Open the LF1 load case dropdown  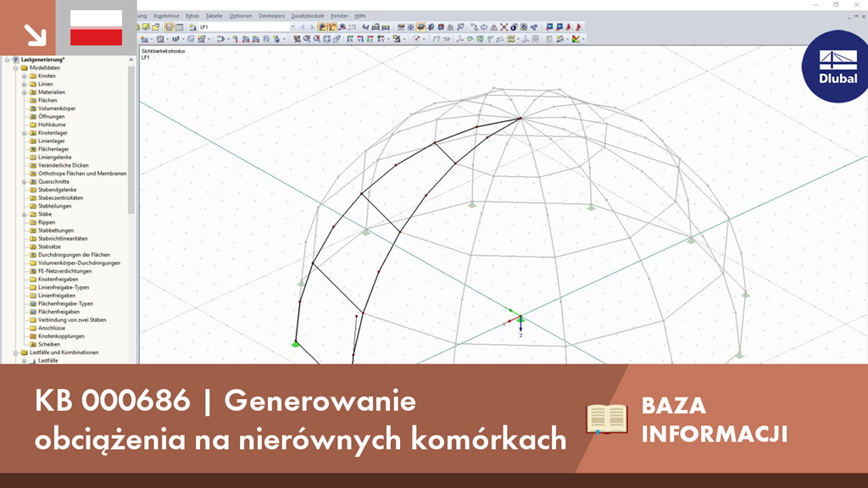292,27
